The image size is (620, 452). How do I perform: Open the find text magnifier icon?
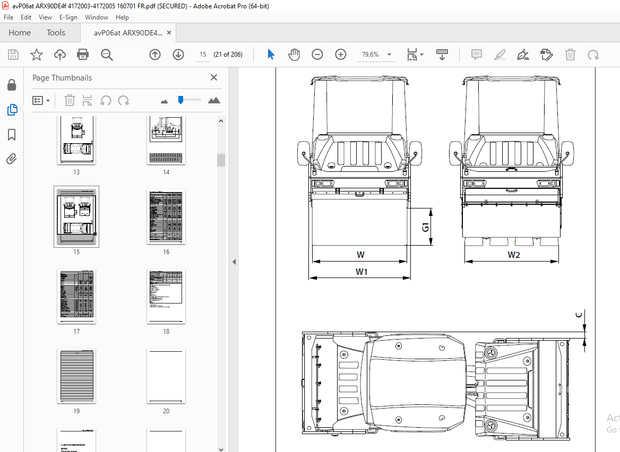[x=107, y=55]
